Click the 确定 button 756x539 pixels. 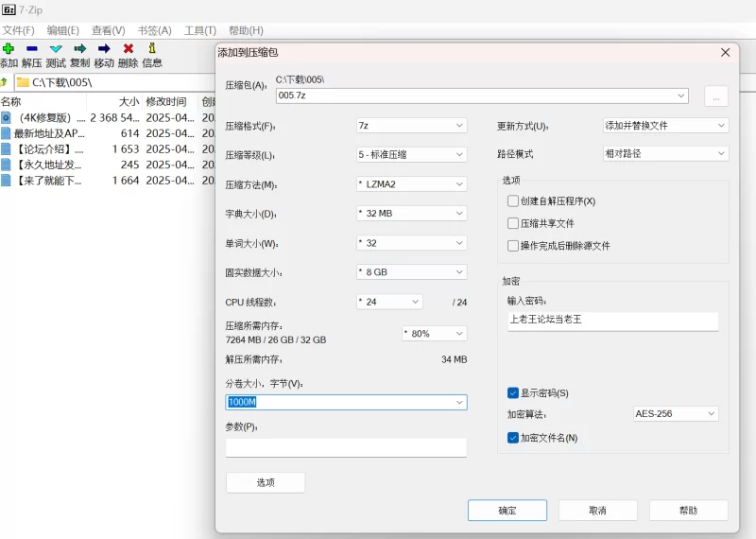(x=507, y=510)
